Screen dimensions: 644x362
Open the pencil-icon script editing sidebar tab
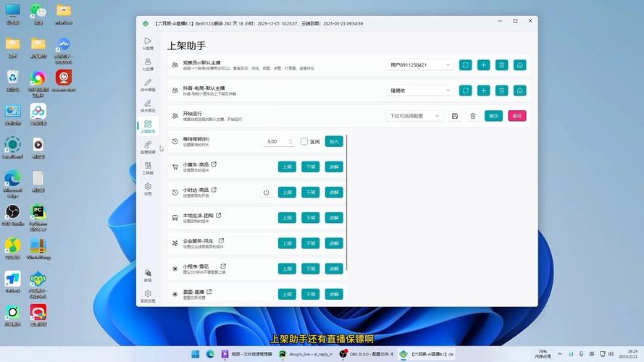(x=148, y=85)
